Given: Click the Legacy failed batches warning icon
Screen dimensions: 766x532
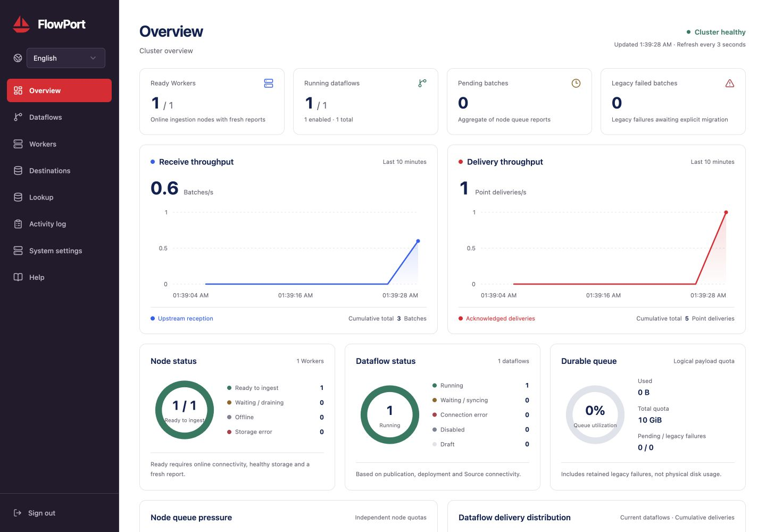Looking at the screenshot, I should (730, 83).
